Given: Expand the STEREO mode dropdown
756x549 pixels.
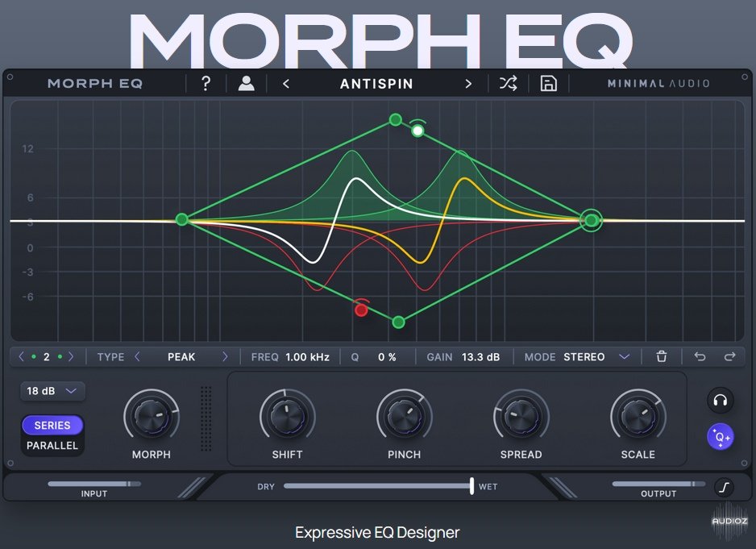Looking at the screenshot, I should click(624, 357).
